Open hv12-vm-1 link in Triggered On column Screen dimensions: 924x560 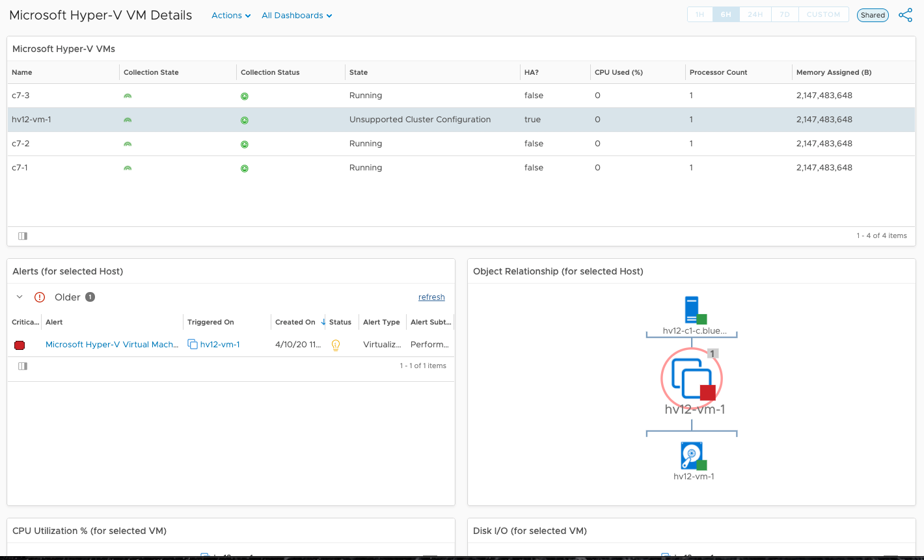[x=220, y=345]
